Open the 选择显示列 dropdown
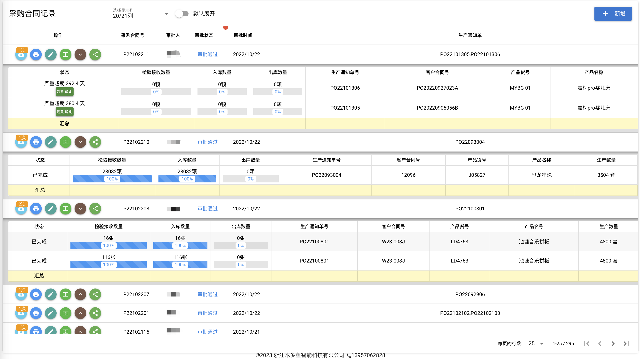The image size is (644, 359). pyautogui.click(x=141, y=14)
